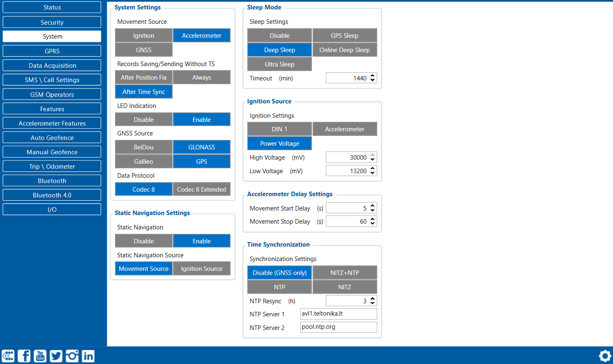The height and width of the screenshot is (364, 613).
Task: Enable the Galileo GNSS source
Action: pos(143,162)
